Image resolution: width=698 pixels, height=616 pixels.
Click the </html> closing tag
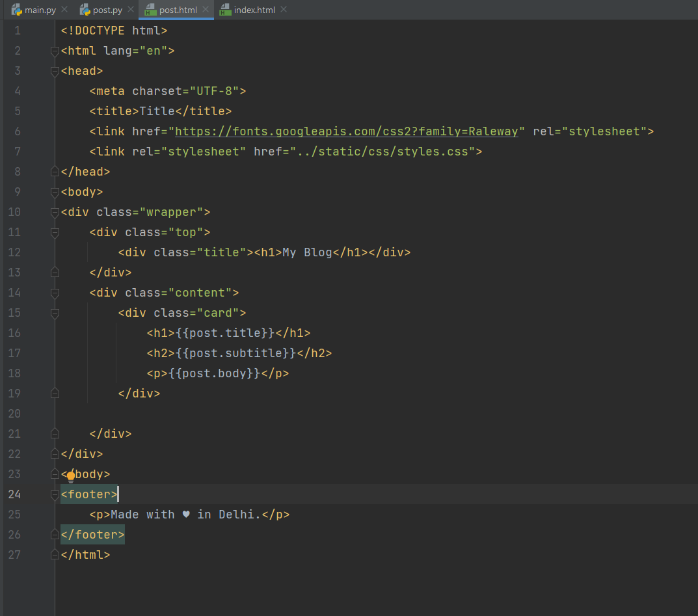pos(85,555)
